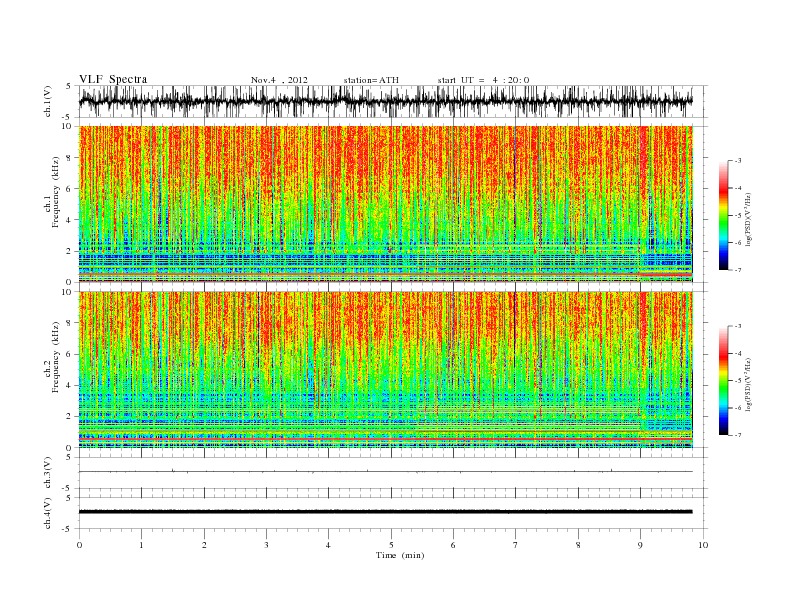Click the ch.2 "Frequency (kHz)" axis label
792x612 pixels.
(x=55, y=357)
